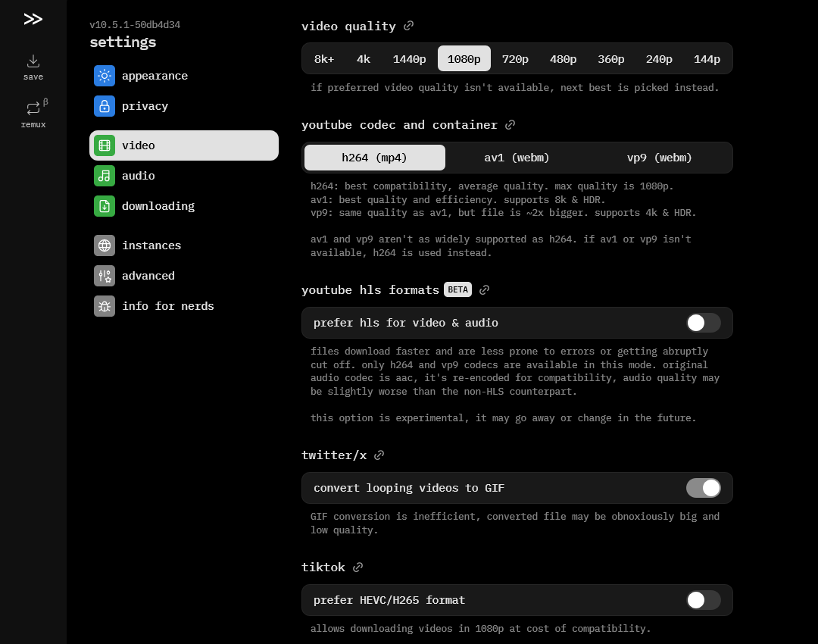
Task: Choose h264 (mp4) codec
Action: [x=375, y=158]
